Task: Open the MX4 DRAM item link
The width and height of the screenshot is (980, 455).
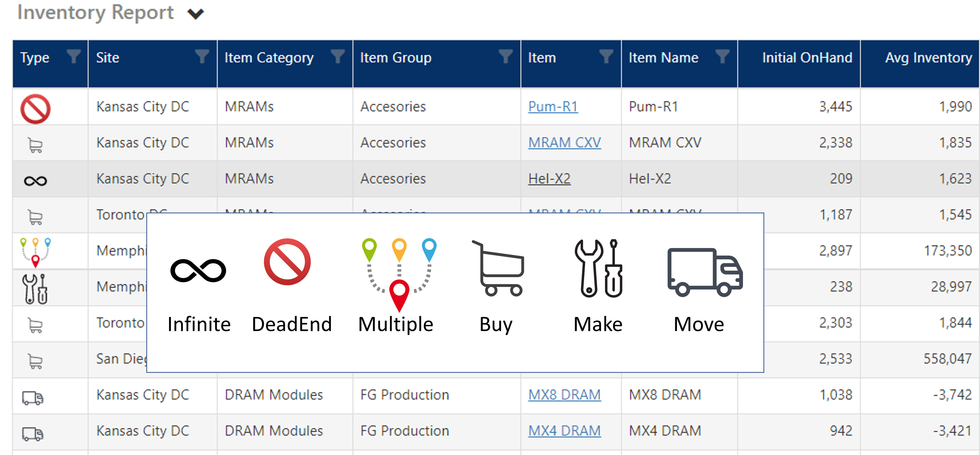Action: [x=564, y=431]
